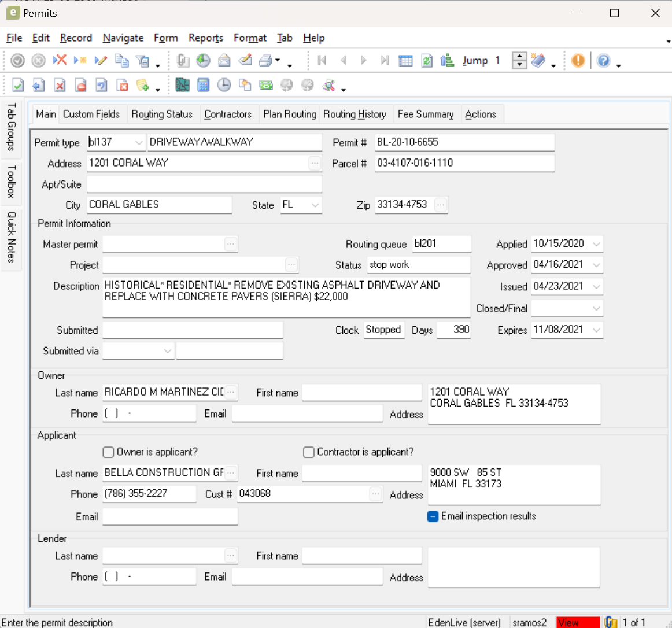Open the Quick Notes side panel
The width and height of the screenshot is (672, 628).
12,237
